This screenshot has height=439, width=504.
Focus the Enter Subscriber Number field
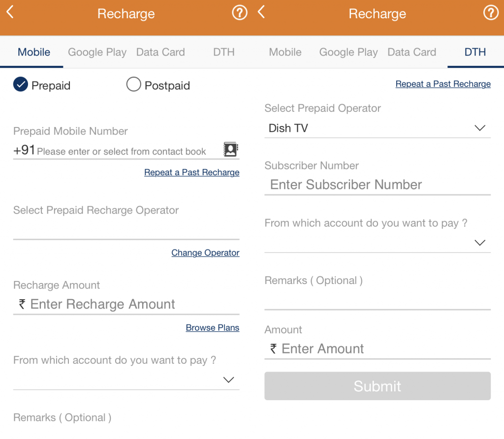(x=378, y=185)
